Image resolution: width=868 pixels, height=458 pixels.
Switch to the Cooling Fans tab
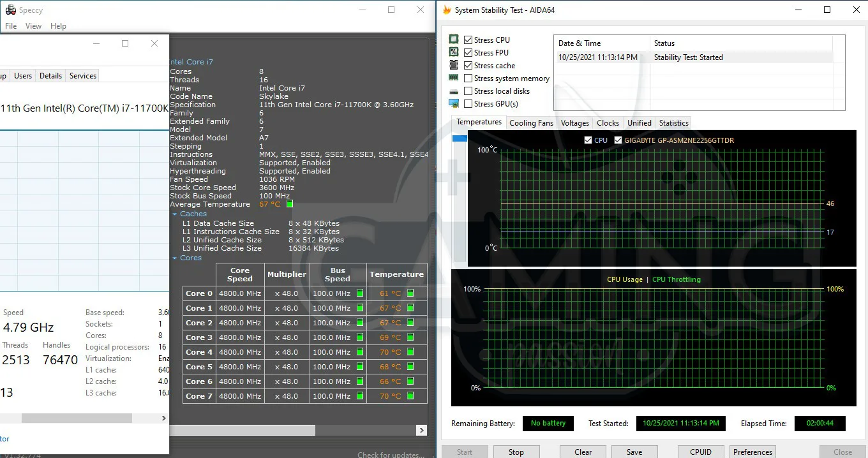coord(531,123)
